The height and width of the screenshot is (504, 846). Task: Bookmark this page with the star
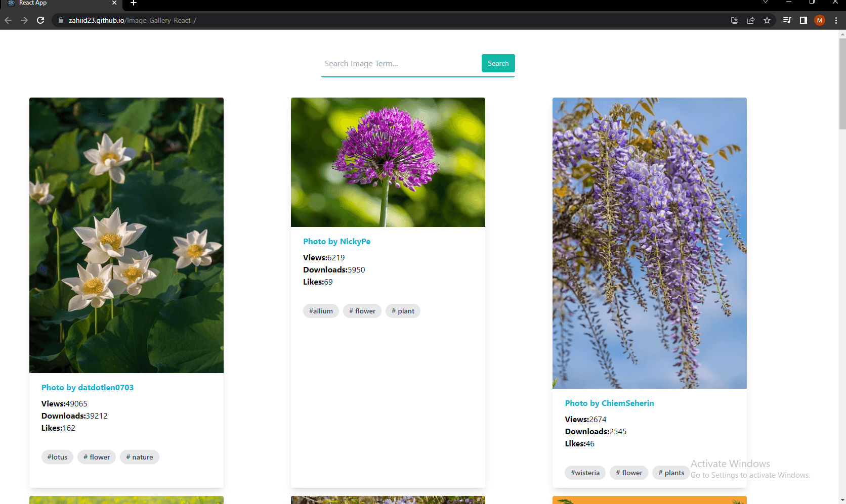click(767, 20)
